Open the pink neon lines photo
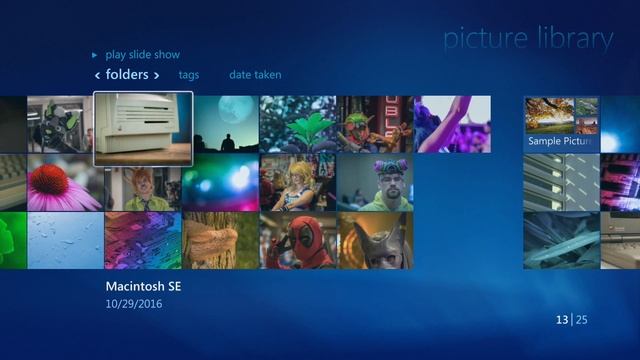The height and width of the screenshot is (360, 640). point(620,182)
